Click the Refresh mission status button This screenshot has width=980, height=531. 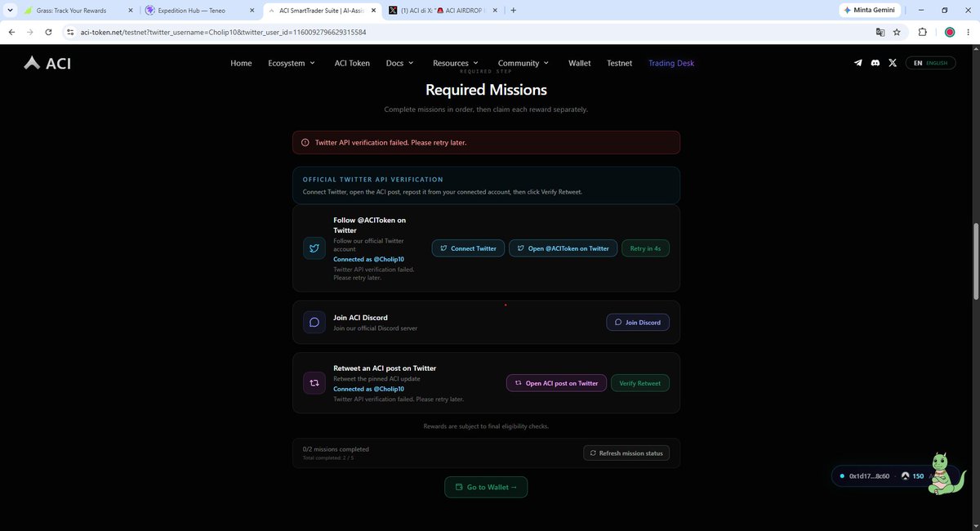[x=626, y=453]
